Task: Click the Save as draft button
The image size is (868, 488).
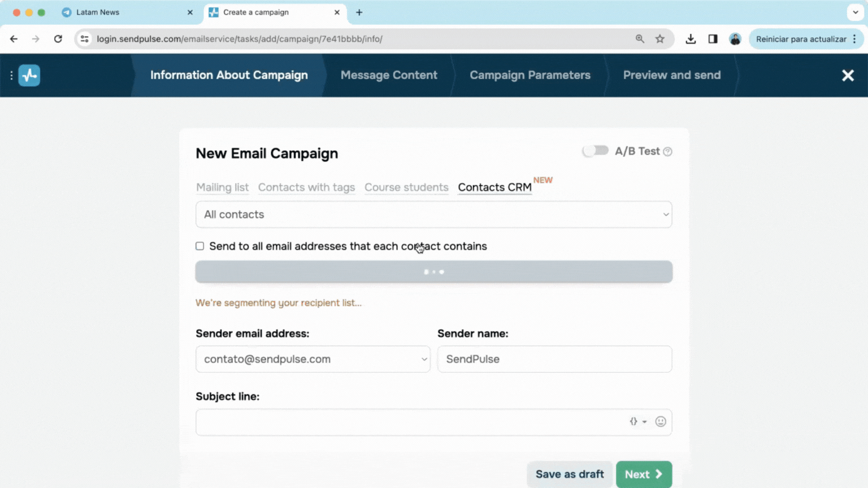Action: coord(569,474)
